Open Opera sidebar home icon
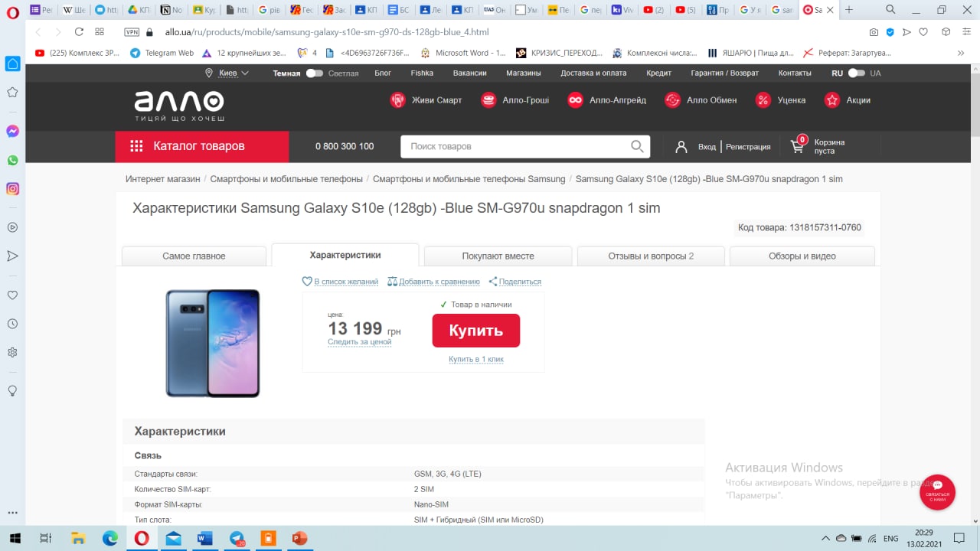 [x=12, y=64]
